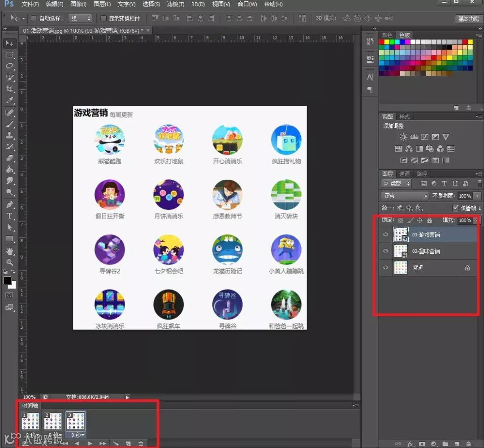Select the Eyedropper tool

click(9, 100)
